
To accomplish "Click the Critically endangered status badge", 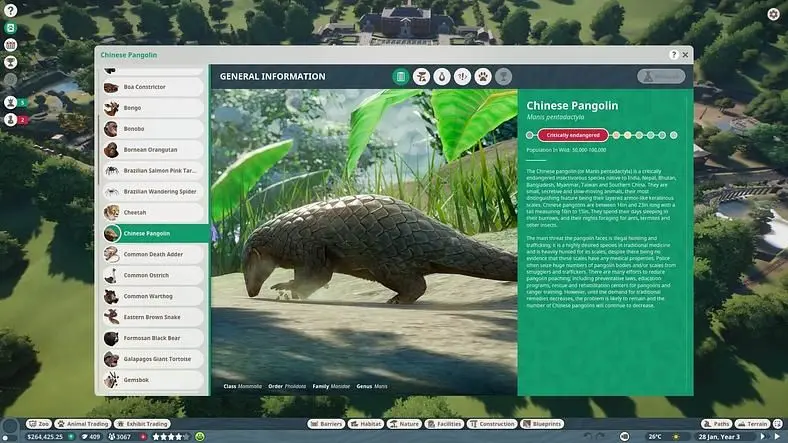I will click(573, 135).
